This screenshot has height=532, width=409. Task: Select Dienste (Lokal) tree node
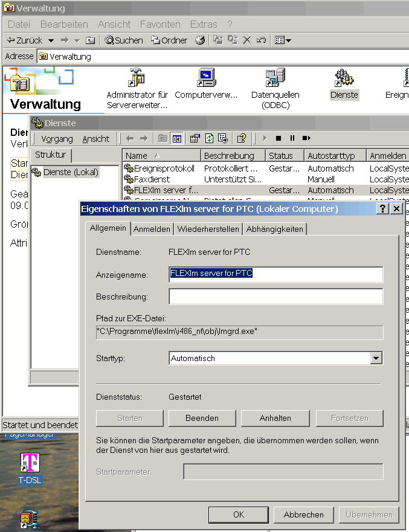coord(71,172)
